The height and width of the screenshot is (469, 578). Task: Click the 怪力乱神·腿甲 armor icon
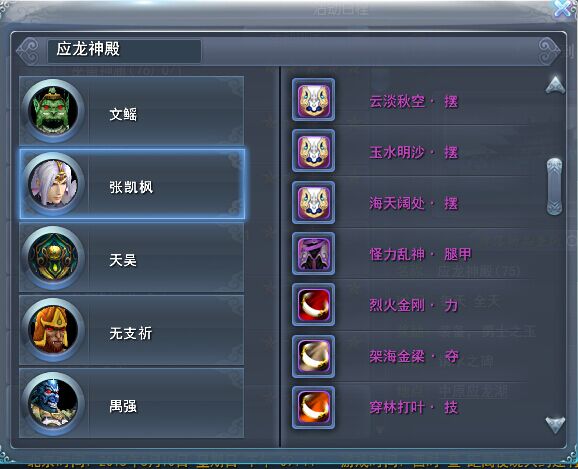coord(314,254)
